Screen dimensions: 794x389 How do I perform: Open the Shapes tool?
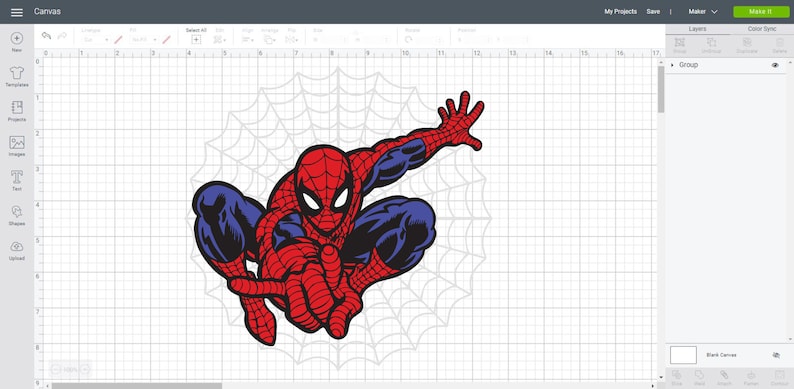17,215
